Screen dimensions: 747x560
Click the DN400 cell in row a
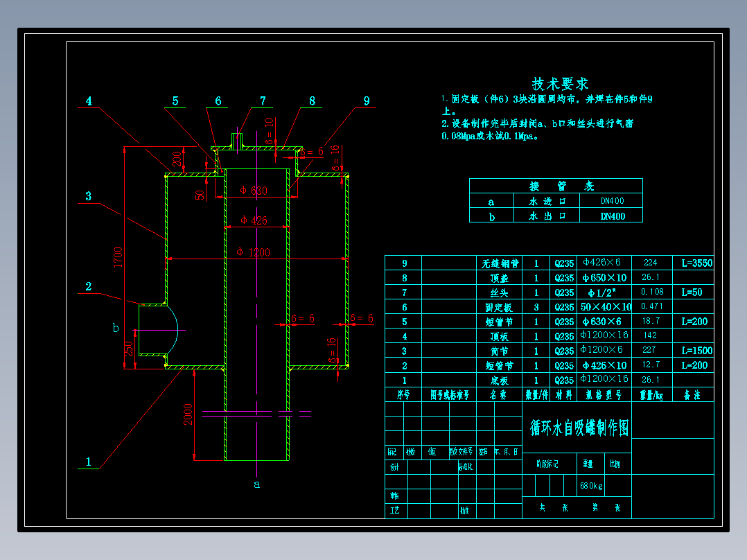pyautogui.click(x=612, y=201)
